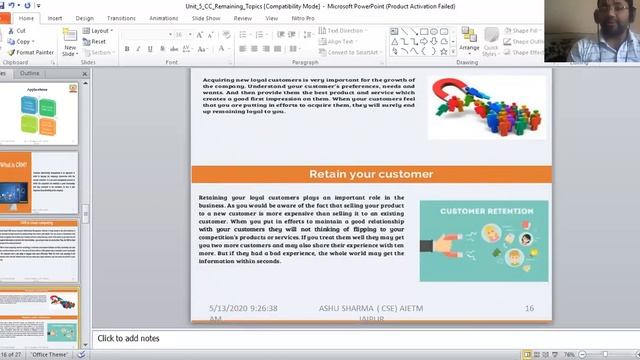Select the Right Arrow block shape
The height and width of the screenshot is (360, 640).
click(424, 41)
